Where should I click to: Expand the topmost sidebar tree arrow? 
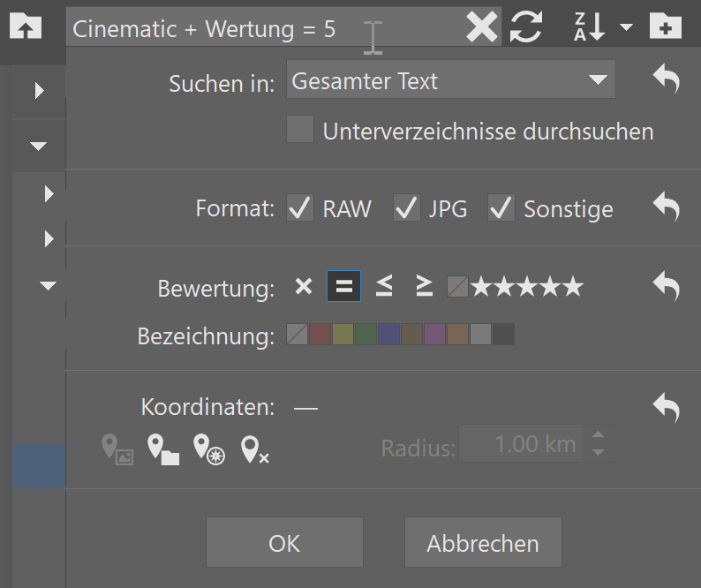click(40, 90)
